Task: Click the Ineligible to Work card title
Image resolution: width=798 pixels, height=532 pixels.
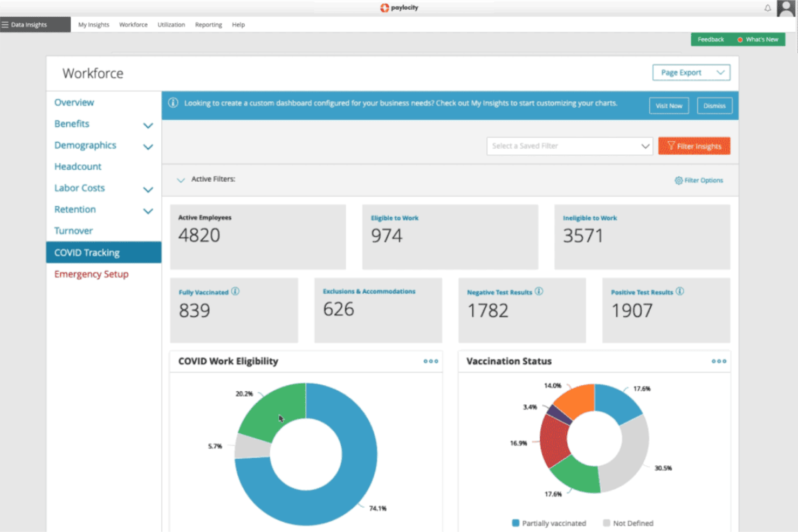Action: (x=590, y=218)
